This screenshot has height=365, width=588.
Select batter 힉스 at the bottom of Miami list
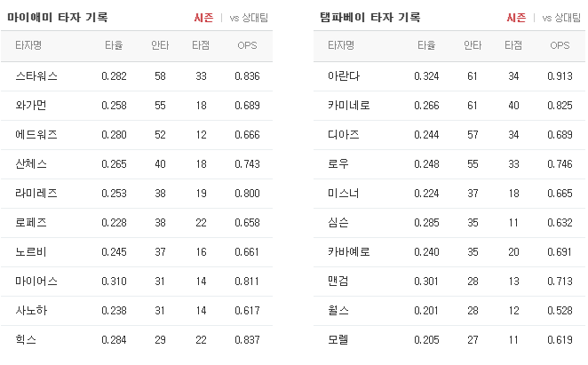click(x=26, y=339)
